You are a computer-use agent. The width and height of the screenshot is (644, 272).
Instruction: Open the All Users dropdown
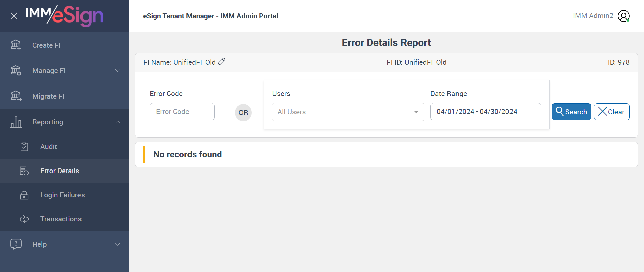click(x=348, y=112)
